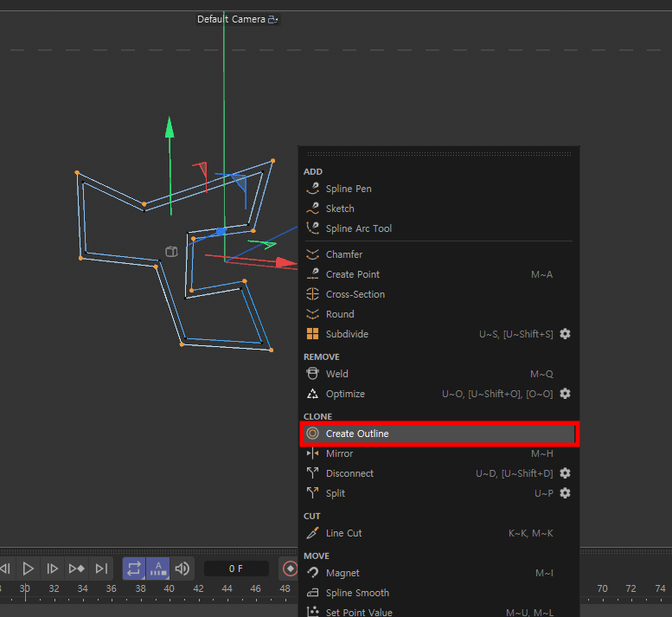This screenshot has height=617, width=672.
Task: Click the Create Point icon
Action: (313, 274)
